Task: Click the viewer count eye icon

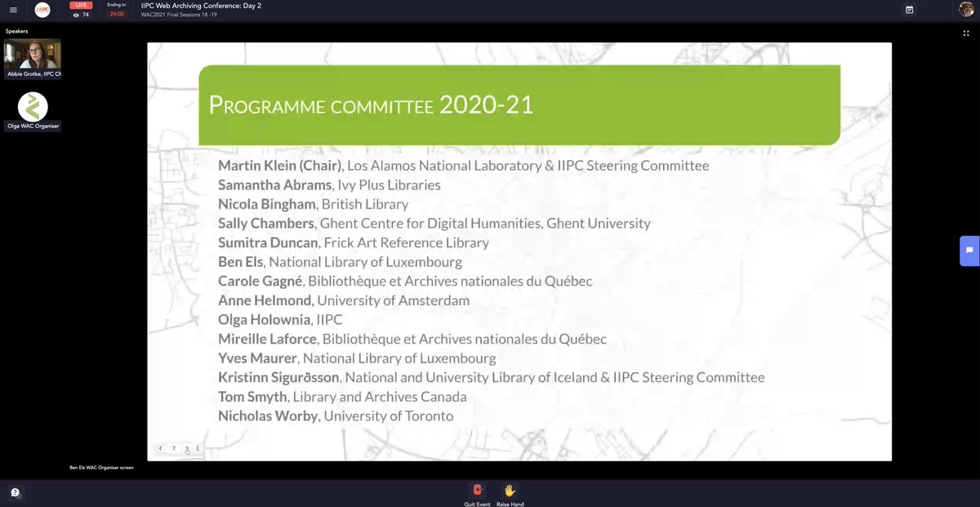Action: [77, 15]
